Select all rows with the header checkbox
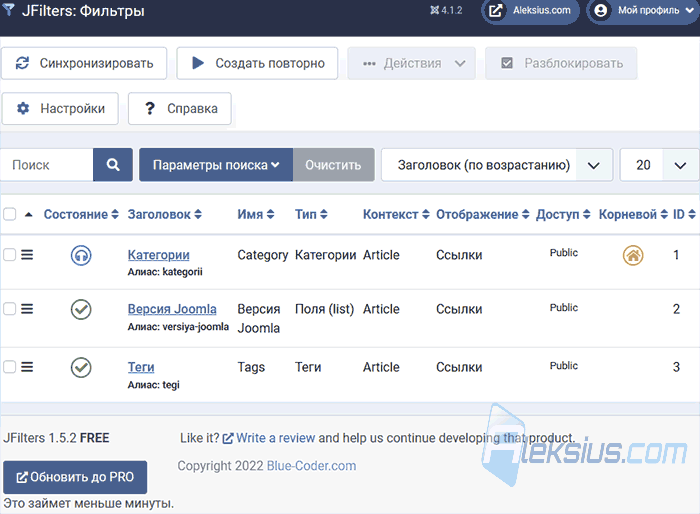 (x=9, y=214)
